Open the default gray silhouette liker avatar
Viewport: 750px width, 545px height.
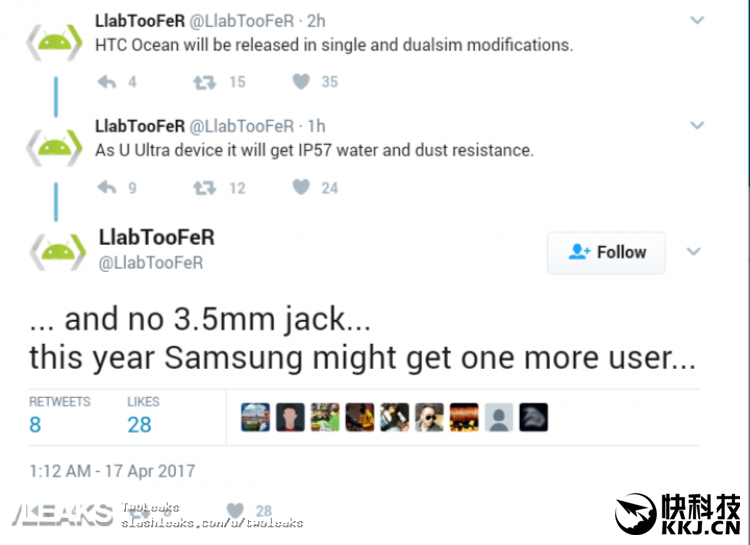click(x=499, y=417)
